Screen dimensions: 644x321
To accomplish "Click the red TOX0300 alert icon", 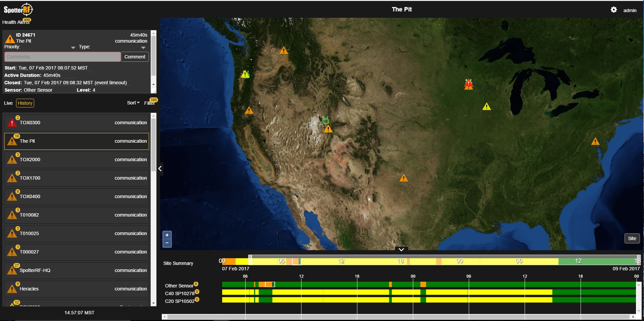I will point(12,123).
